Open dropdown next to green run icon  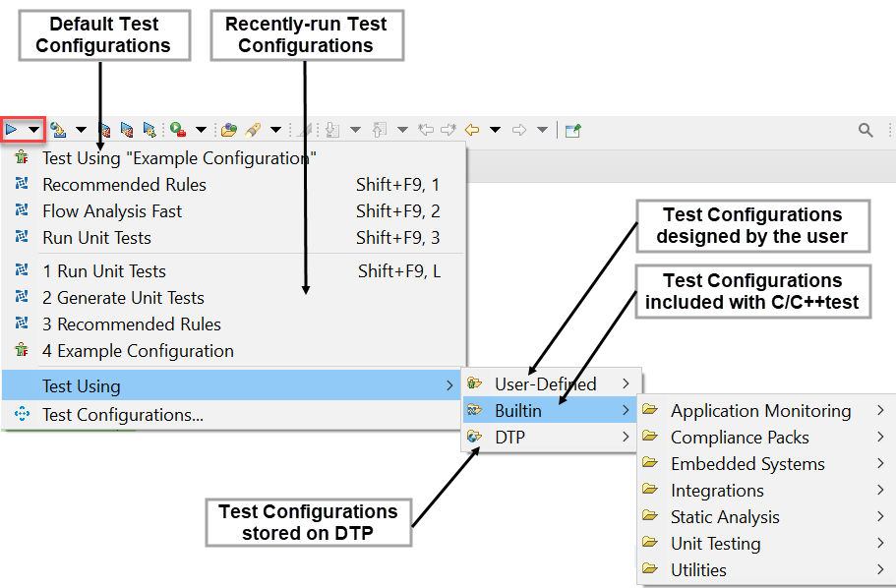point(202,131)
